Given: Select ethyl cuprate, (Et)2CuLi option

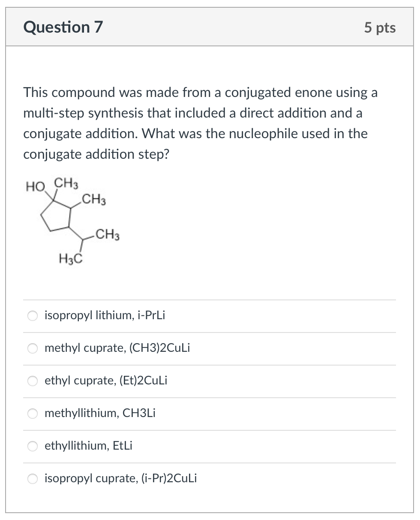Looking at the screenshot, I should pos(32,381).
